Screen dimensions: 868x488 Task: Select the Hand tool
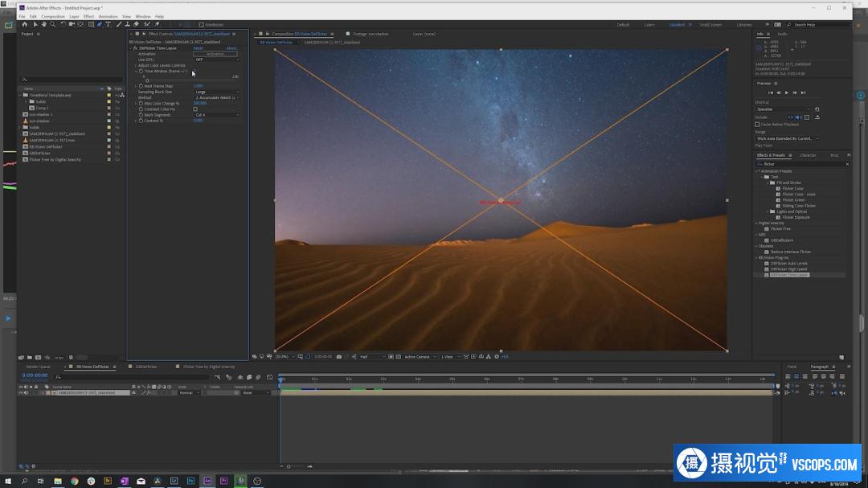43,24
